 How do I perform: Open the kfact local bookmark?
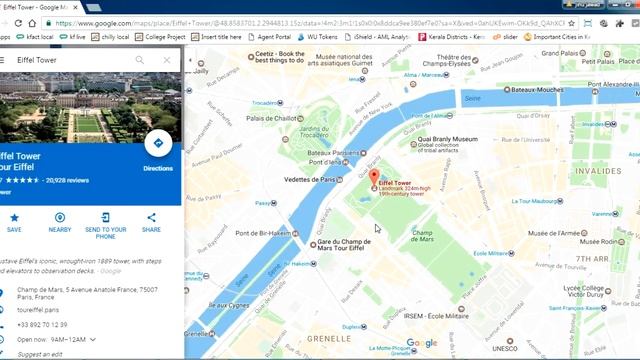click(35, 37)
